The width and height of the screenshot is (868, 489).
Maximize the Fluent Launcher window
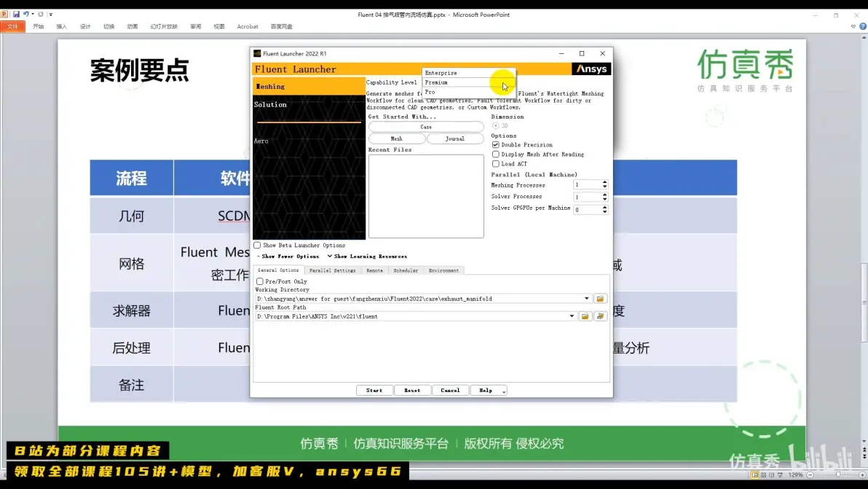pyautogui.click(x=582, y=54)
